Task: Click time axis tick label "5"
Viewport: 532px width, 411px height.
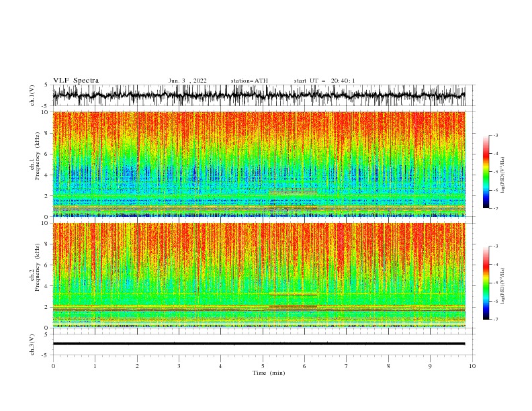Action: (x=263, y=366)
